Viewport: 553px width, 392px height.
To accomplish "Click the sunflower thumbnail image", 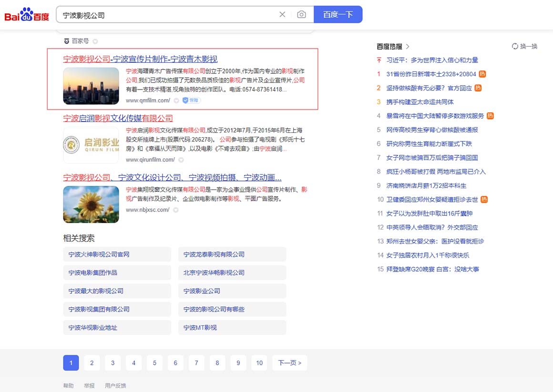I will tap(91, 204).
